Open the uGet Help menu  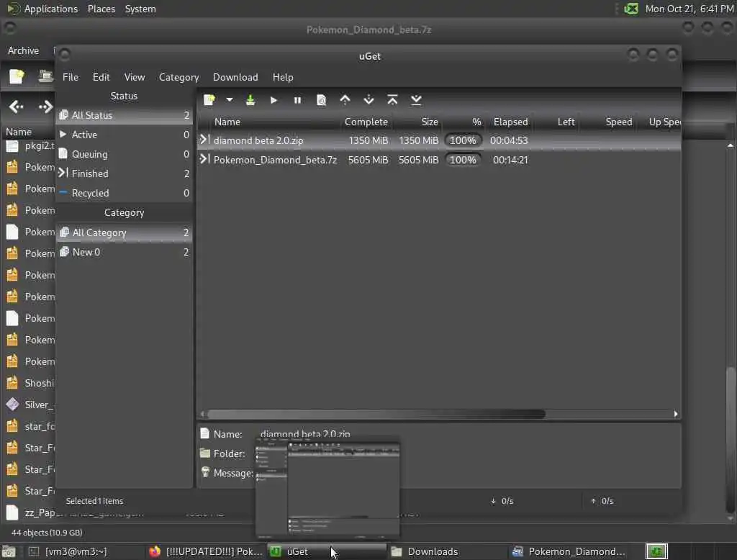(283, 77)
